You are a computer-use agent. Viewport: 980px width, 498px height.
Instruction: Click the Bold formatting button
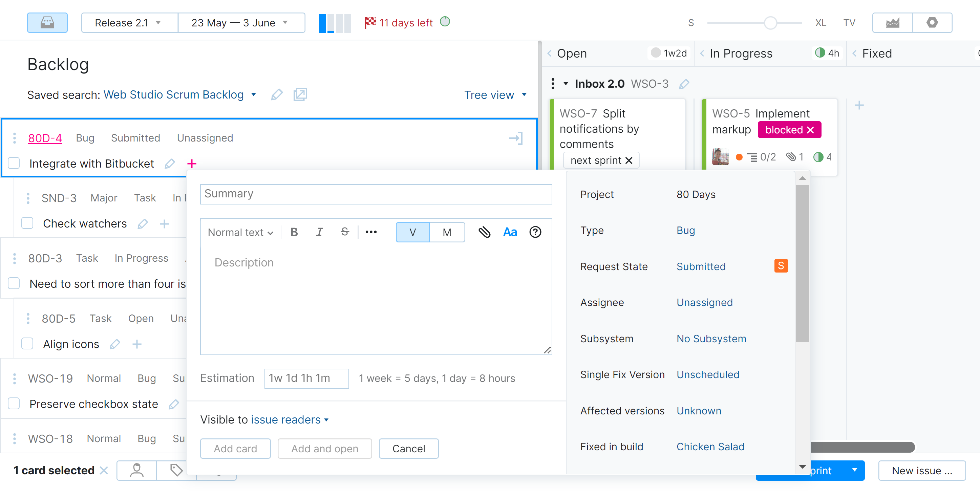(x=294, y=232)
